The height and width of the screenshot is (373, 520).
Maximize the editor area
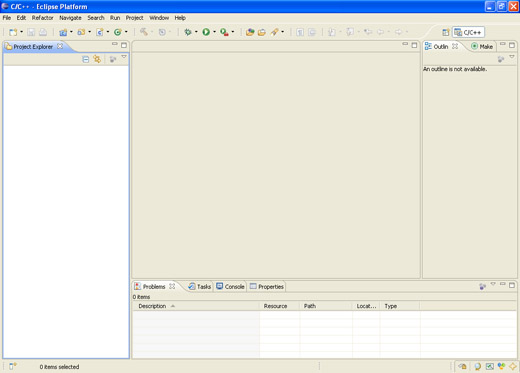pyautogui.click(x=414, y=45)
